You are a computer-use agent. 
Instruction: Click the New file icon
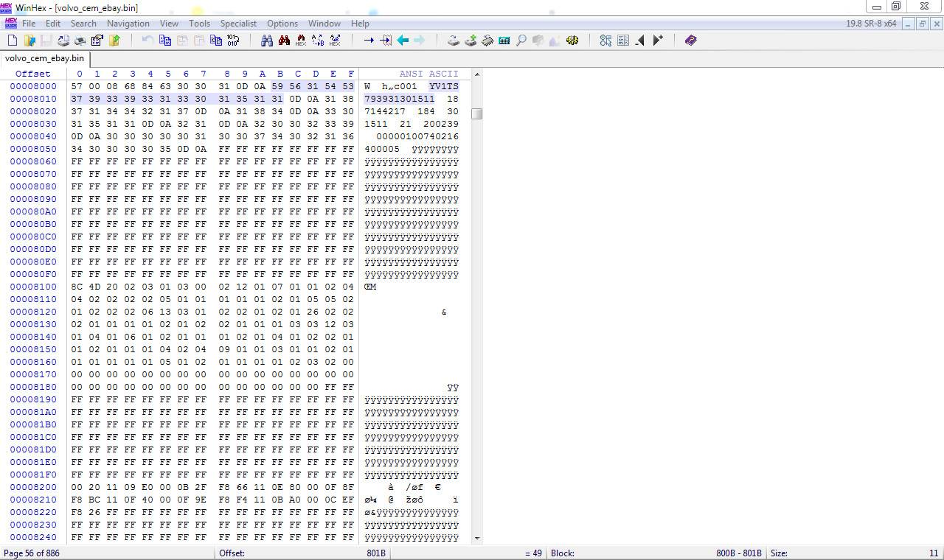coord(13,41)
